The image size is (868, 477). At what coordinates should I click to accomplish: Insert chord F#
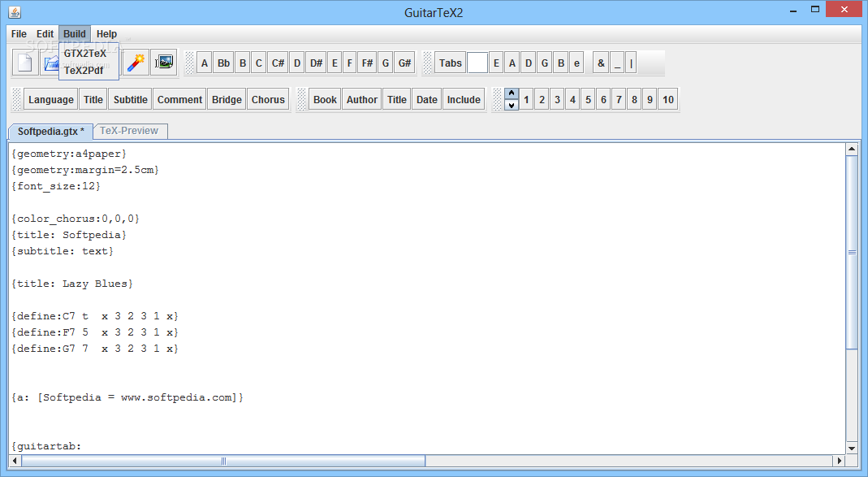coord(367,63)
